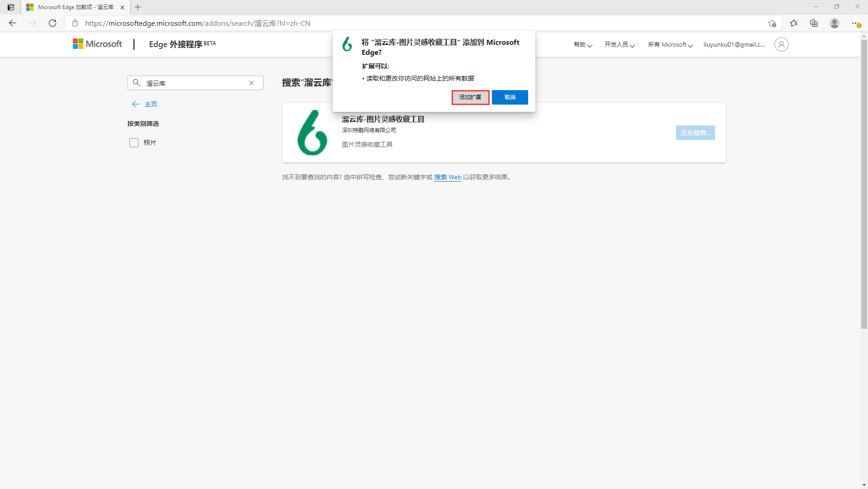Minimize the Edge browser window
Image resolution: width=868 pixels, height=489 pixels.
point(816,7)
